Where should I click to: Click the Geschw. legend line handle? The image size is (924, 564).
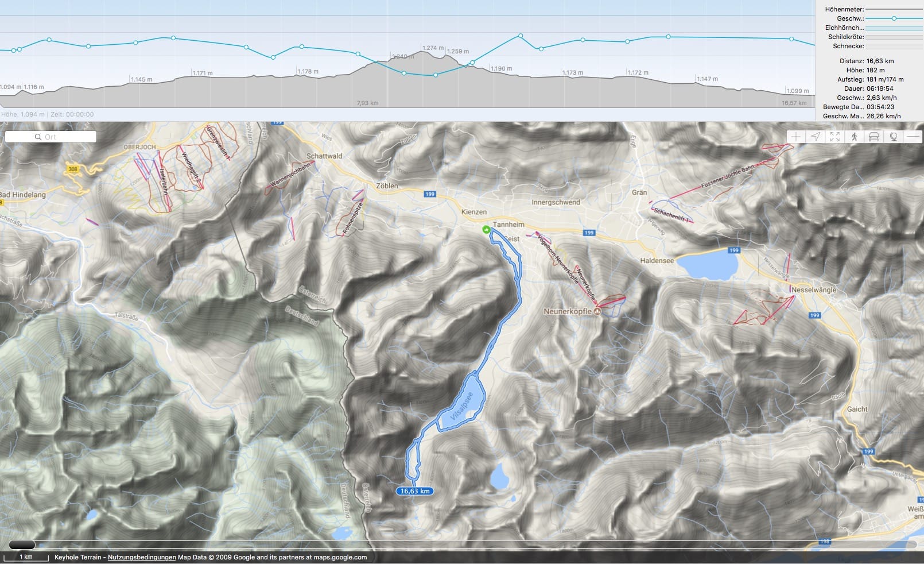[894, 18]
